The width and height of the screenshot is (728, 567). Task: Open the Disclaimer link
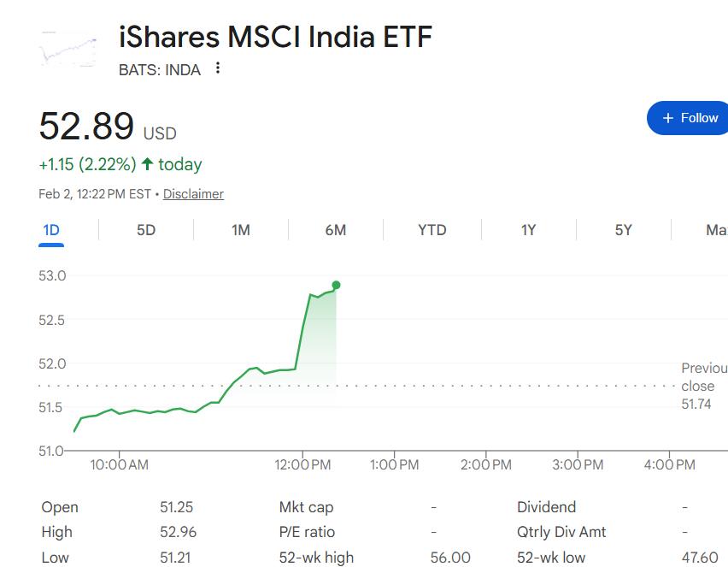[193, 194]
